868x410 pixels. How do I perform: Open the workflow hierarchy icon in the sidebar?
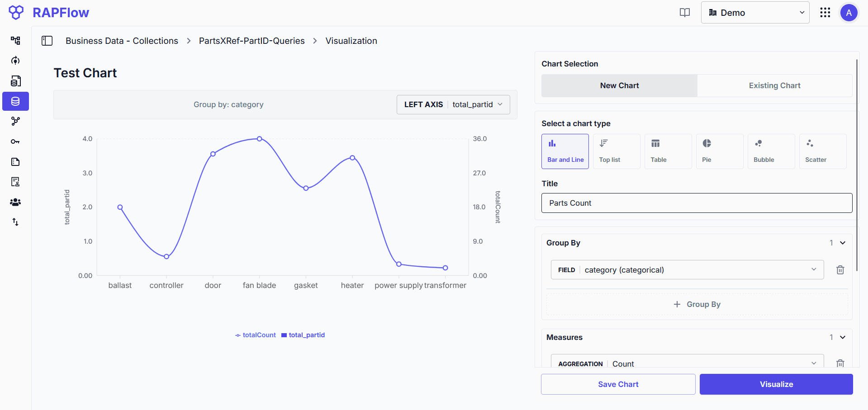15,41
